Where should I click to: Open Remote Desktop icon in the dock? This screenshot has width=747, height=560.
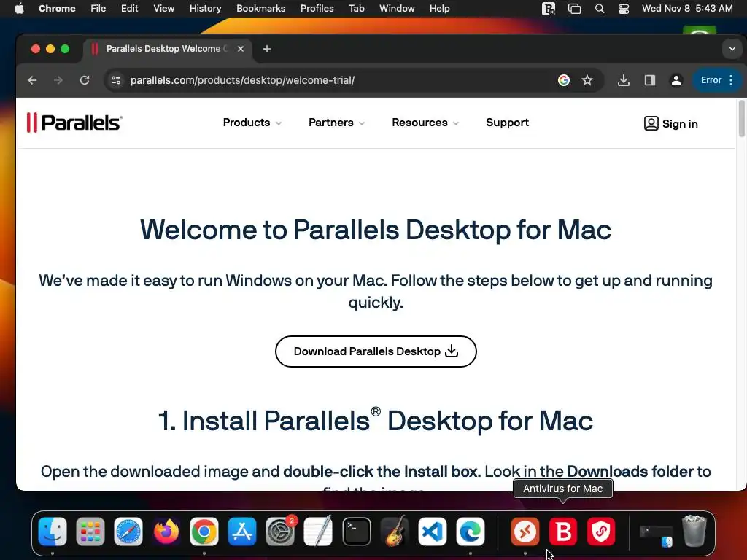(525, 532)
